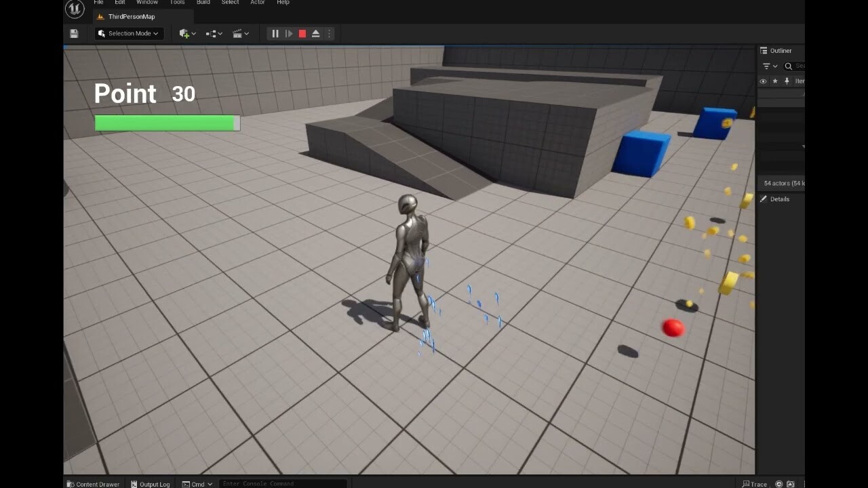Image resolution: width=868 pixels, height=488 pixels.
Task: Click the silver mannequin character
Action: point(408,263)
